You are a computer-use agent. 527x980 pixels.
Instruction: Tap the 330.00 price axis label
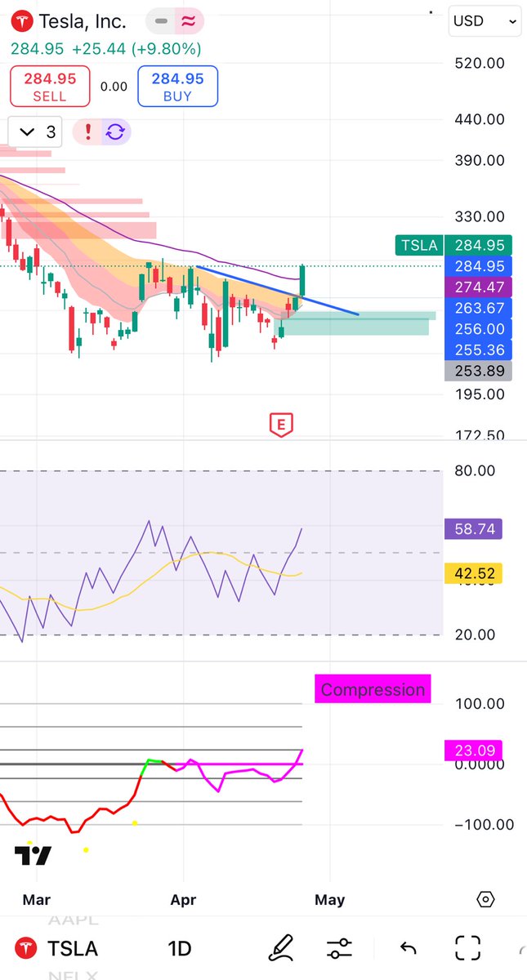coord(480,216)
